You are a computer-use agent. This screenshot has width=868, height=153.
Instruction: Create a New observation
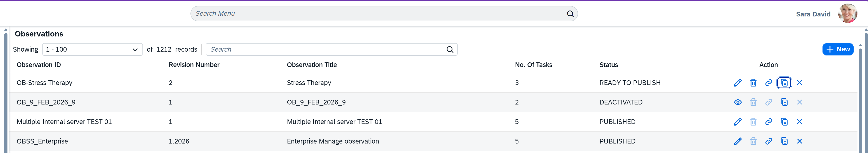pyautogui.click(x=838, y=50)
